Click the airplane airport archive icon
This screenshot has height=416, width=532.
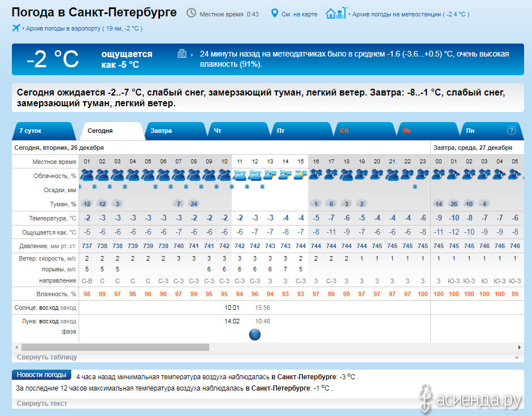[x=16, y=28]
